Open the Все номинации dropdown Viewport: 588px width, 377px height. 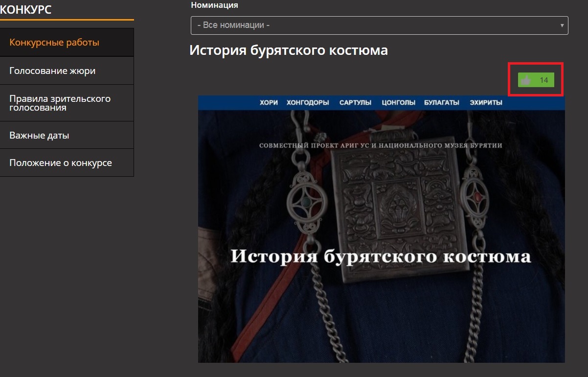point(379,25)
